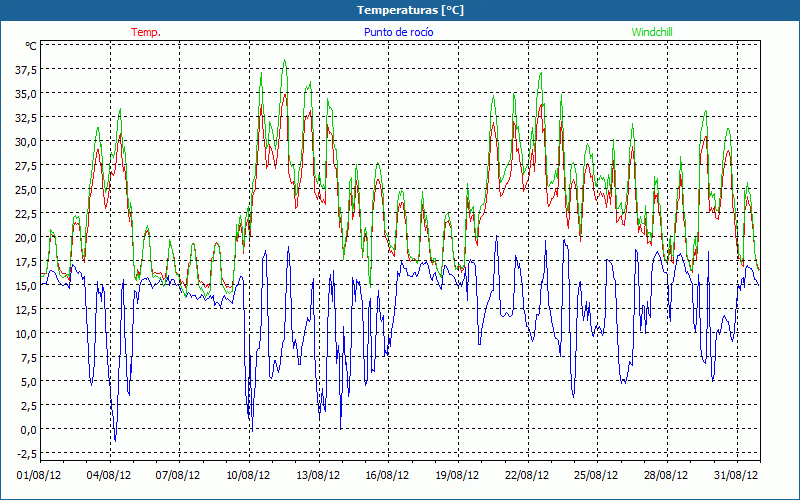Click the 01/08/12 date label
Screen dimensions: 800x500
coord(39,475)
